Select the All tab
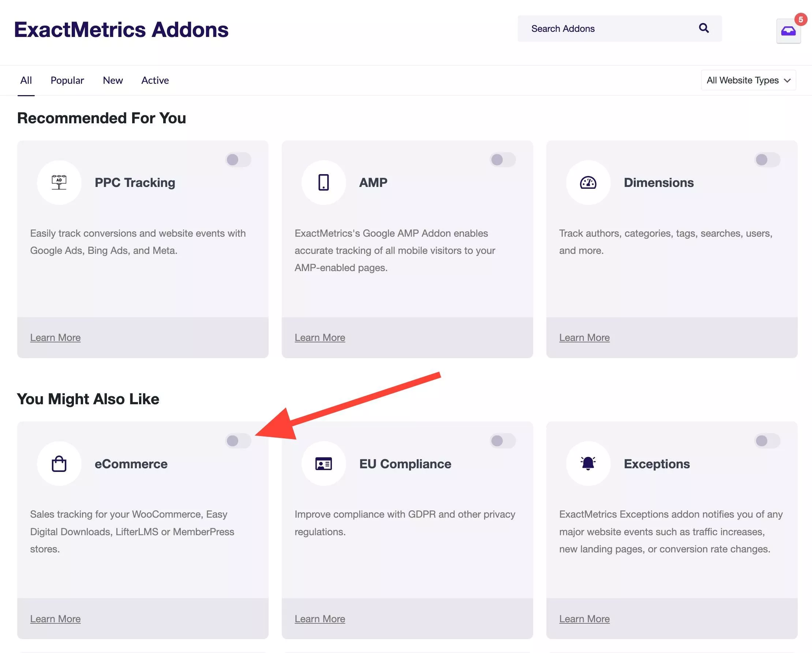812x653 pixels. tap(26, 80)
